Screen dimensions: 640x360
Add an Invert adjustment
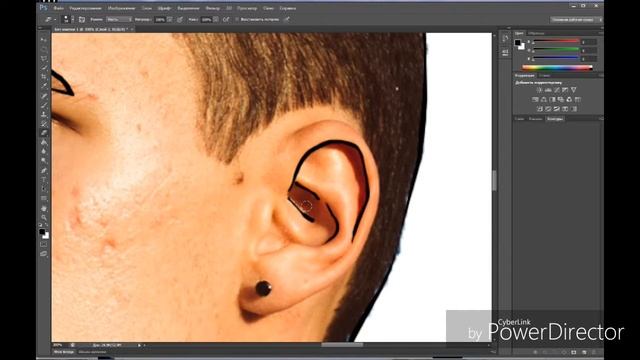(540, 109)
